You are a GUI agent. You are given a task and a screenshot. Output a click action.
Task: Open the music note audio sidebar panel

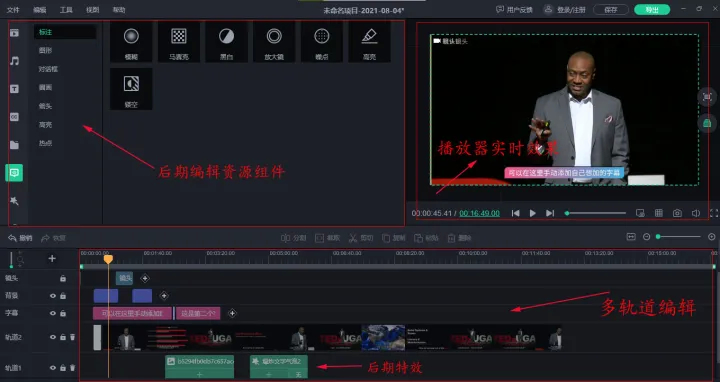click(15, 61)
